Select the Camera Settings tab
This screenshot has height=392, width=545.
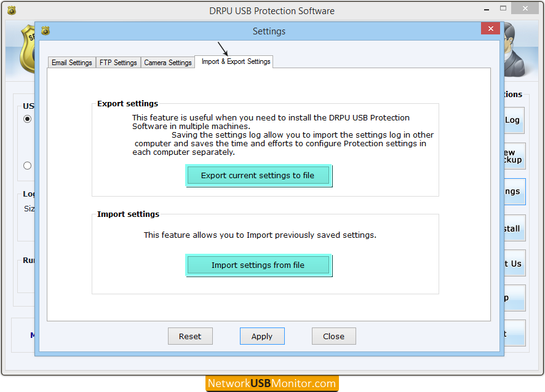tap(167, 63)
